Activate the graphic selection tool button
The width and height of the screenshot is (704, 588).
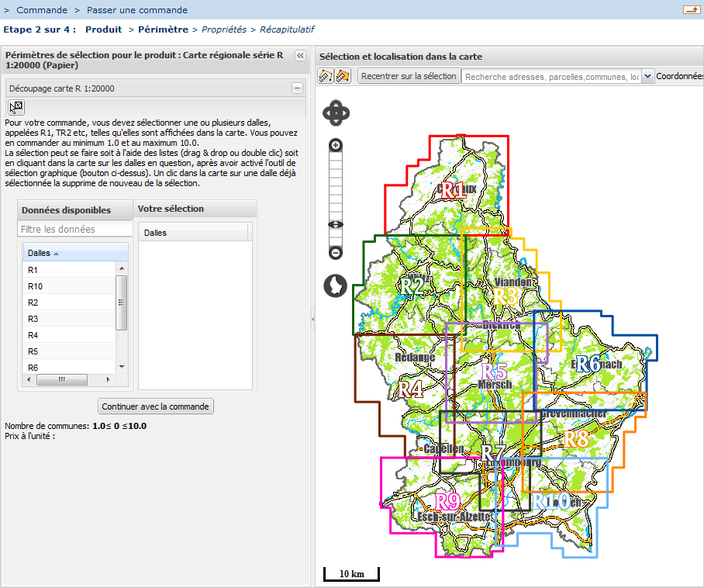coord(16,107)
